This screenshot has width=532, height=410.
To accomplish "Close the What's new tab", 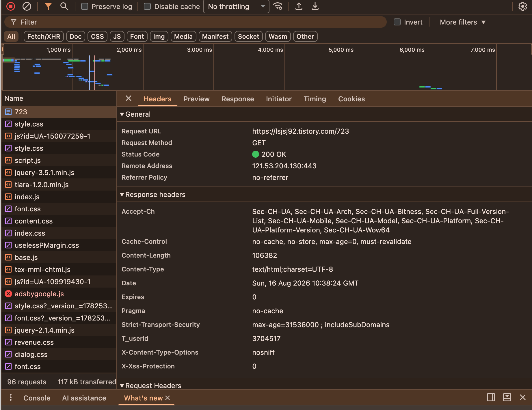I will coord(168,398).
